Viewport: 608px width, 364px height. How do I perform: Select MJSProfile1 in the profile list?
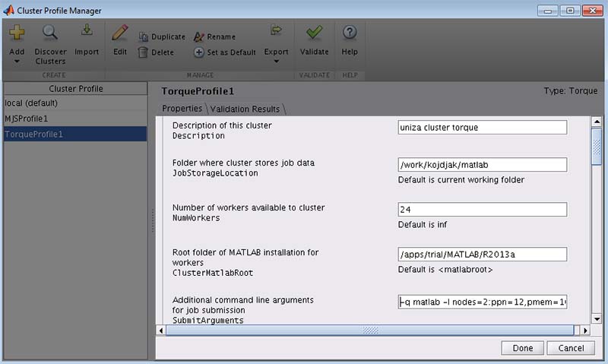27,119
